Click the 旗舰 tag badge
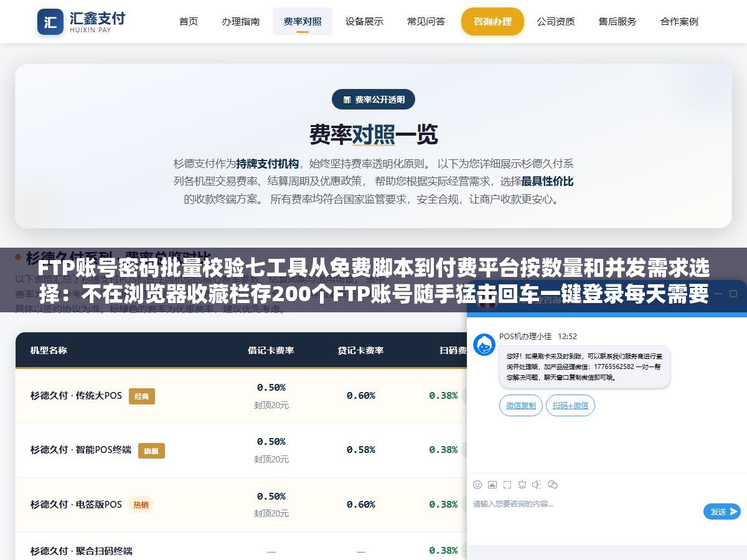The width and height of the screenshot is (747, 560). (151, 450)
